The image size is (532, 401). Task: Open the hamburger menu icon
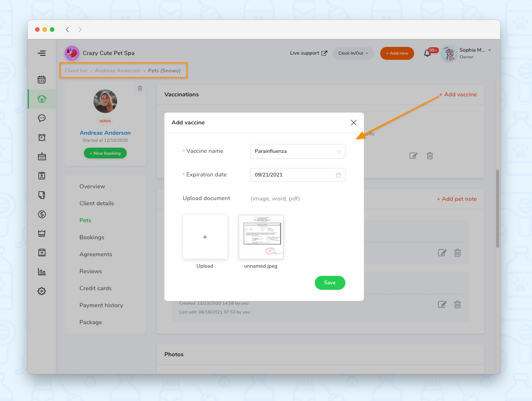pos(42,53)
